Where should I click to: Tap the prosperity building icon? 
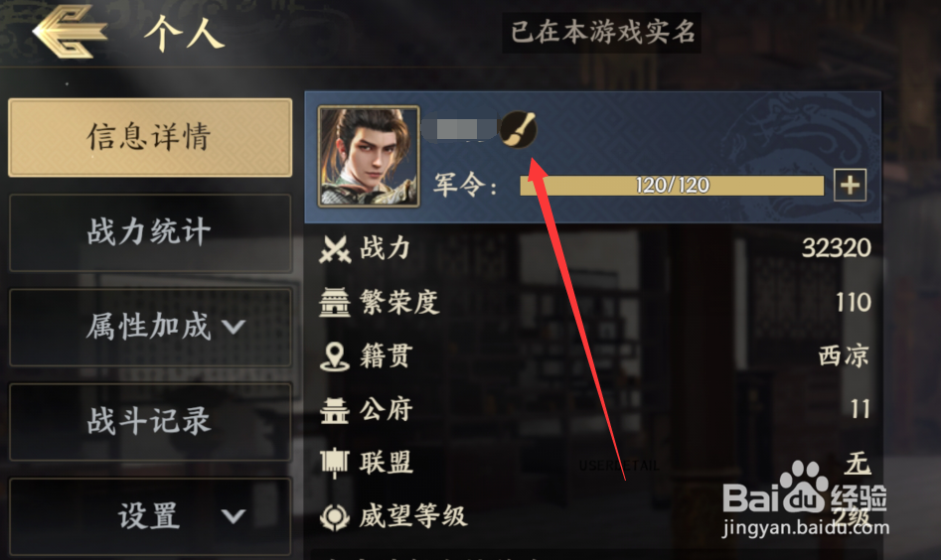click(x=334, y=302)
